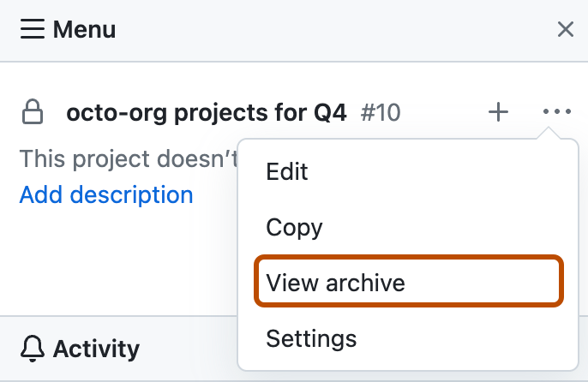Click the Activity bell icon

click(33, 349)
